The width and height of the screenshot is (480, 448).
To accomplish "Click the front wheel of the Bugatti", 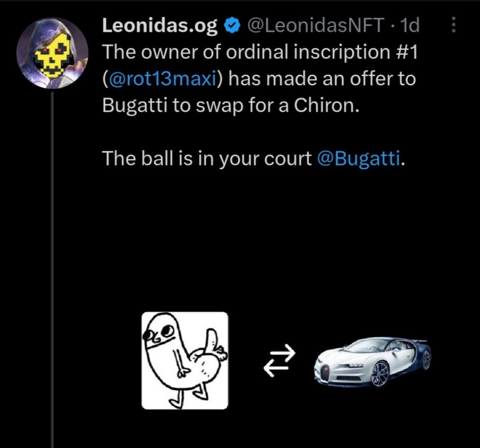I will [x=380, y=373].
